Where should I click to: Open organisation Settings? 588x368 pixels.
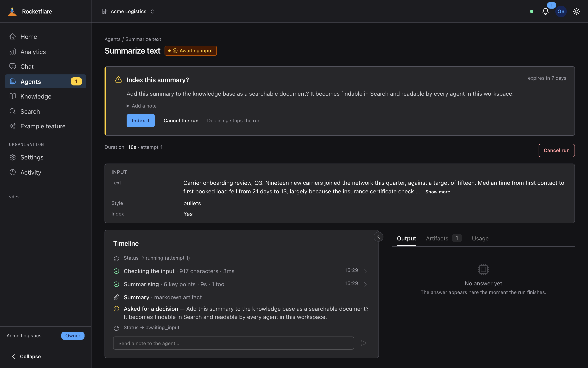pyautogui.click(x=46, y=157)
